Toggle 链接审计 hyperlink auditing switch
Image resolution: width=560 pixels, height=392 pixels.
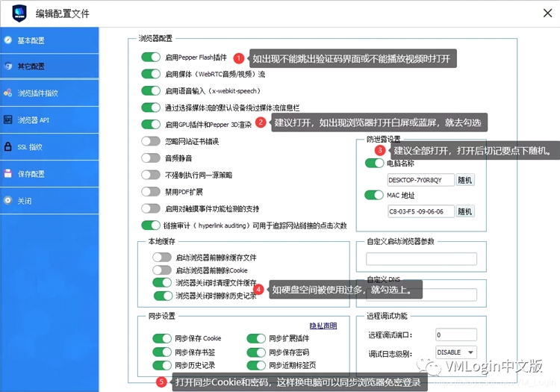(x=151, y=225)
